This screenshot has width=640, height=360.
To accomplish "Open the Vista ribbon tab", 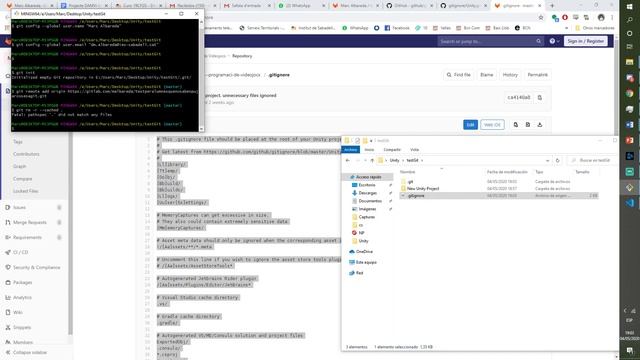I will 415,150.
